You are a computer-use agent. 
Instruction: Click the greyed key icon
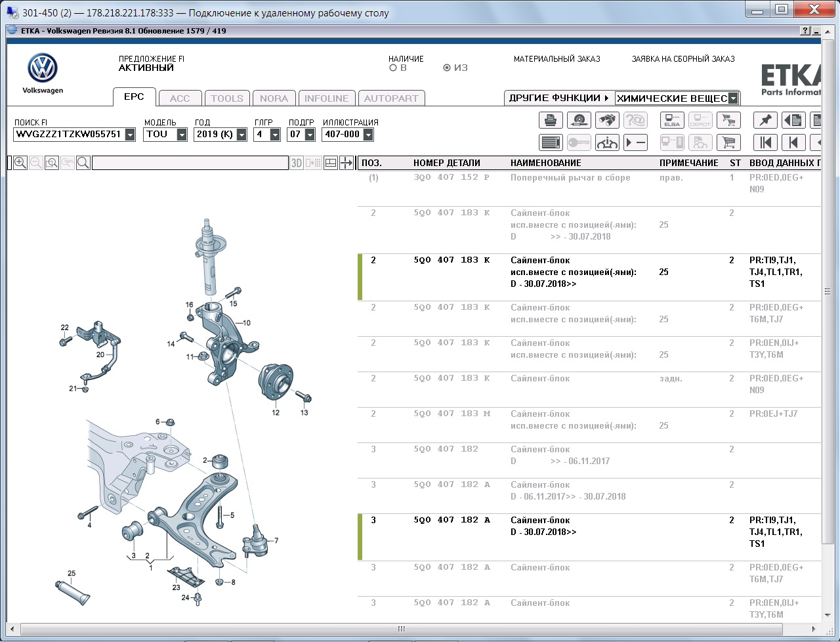pyautogui.click(x=579, y=142)
